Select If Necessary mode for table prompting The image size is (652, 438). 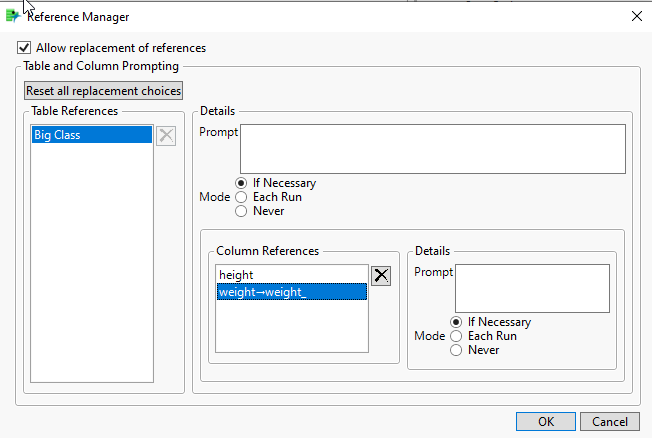[241, 183]
